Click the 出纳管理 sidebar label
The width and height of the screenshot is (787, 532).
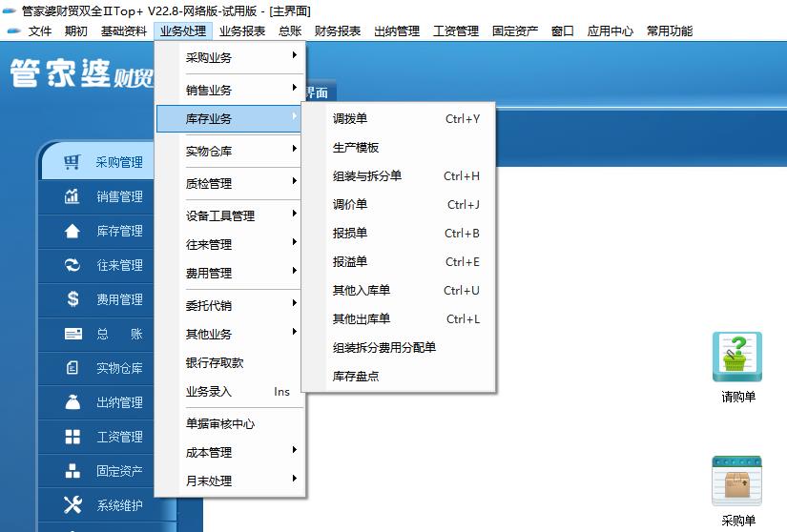tap(119, 402)
